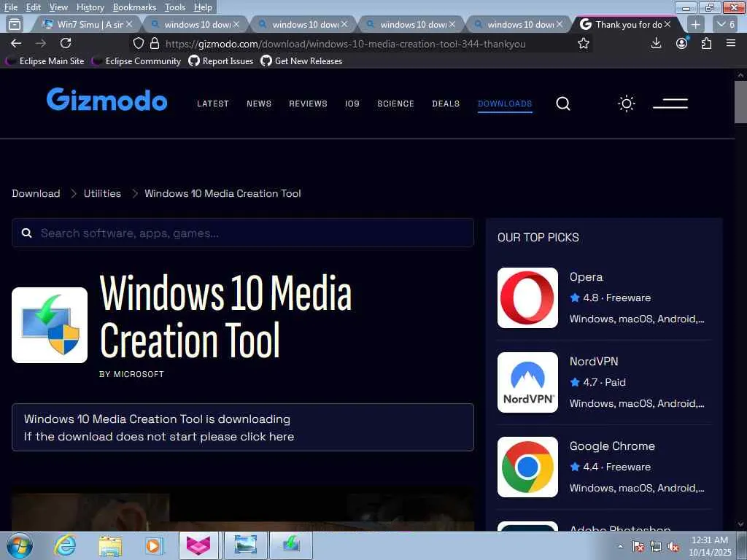The image size is (747, 560).
Task: Open the Tools menu
Action: pyautogui.click(x=175, y=7)
